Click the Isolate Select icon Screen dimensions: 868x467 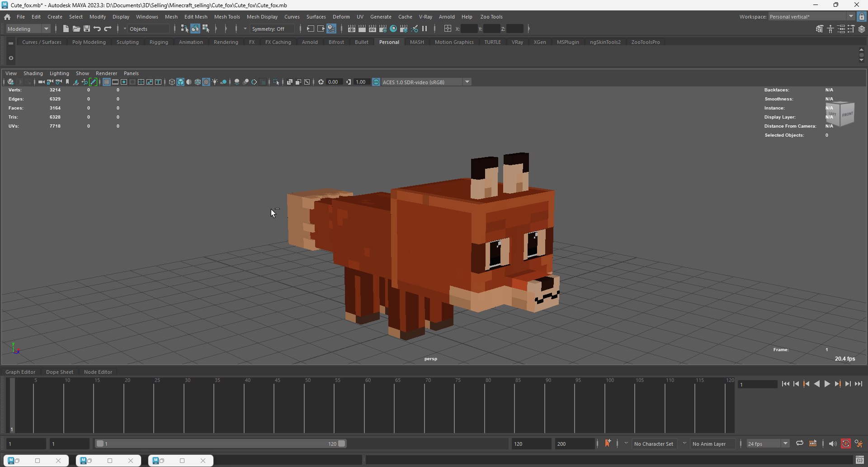click(x=276, y=82)
